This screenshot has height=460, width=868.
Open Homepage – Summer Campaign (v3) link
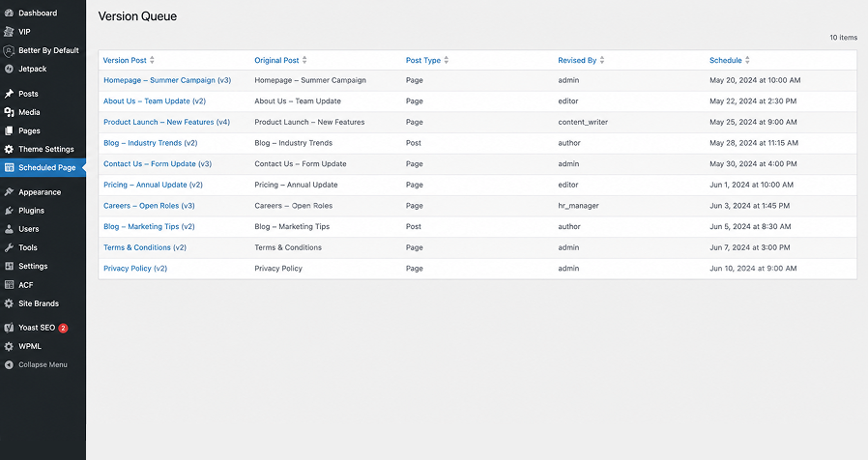pyautogui.click(x=167, y=80)
